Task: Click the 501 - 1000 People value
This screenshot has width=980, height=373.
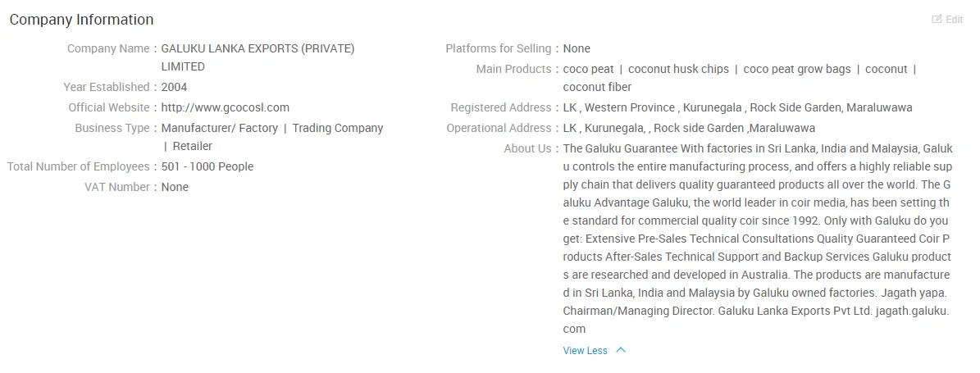Action: 207,166
